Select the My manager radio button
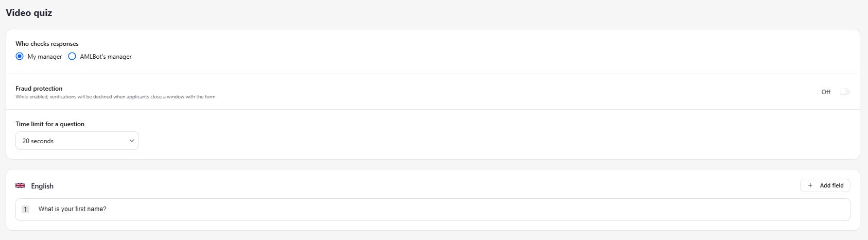 click(x=20, y=56)
